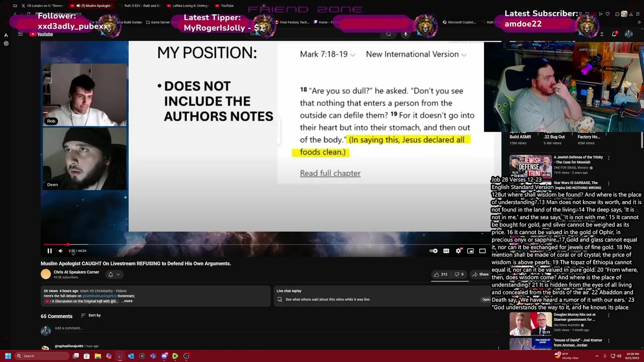The height and width of the screenshot is (362, 644).
Task: Expand the description with ...more
Action: point(127,301)
